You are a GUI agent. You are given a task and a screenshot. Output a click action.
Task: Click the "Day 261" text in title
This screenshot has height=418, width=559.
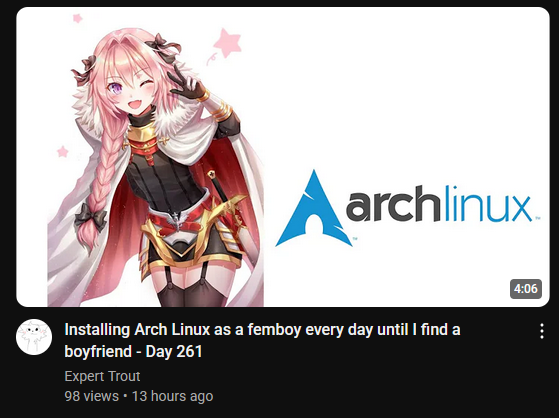point(174,352)
